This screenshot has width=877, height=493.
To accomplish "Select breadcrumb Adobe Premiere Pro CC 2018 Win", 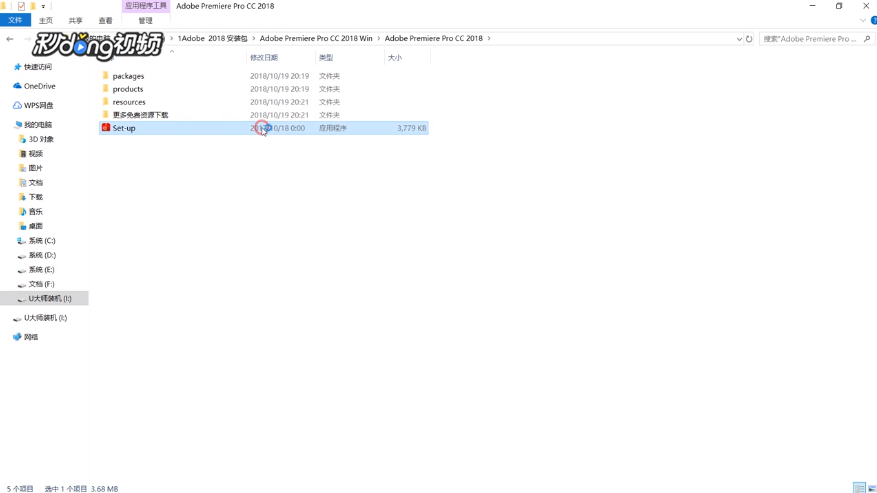I will pyautogui.click(x=316, y=38).
